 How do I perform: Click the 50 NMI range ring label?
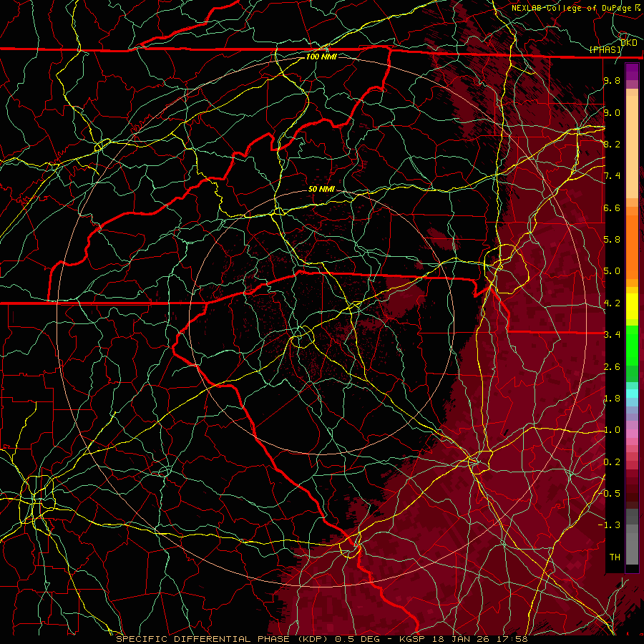click(x=321, y=189)
